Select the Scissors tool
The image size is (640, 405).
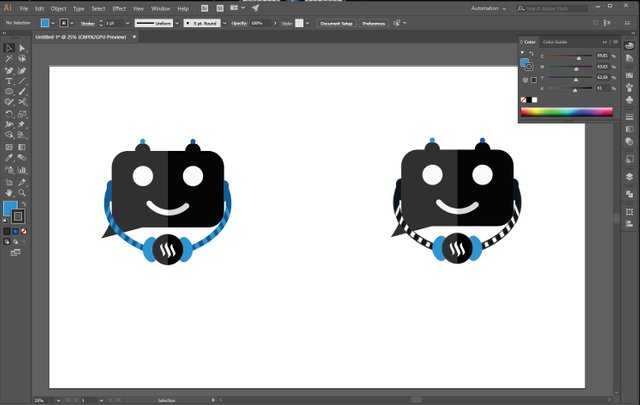22,102
